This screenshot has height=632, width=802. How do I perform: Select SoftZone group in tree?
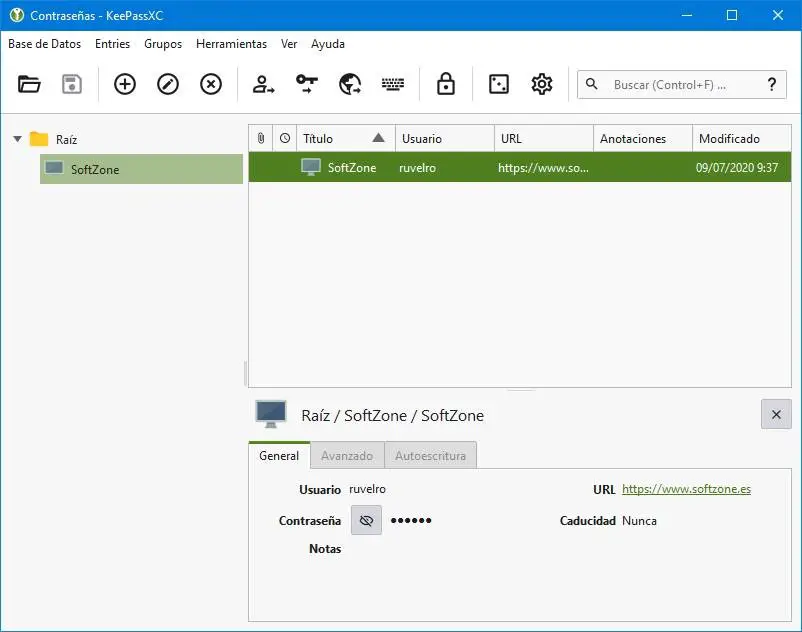point(141,169)
